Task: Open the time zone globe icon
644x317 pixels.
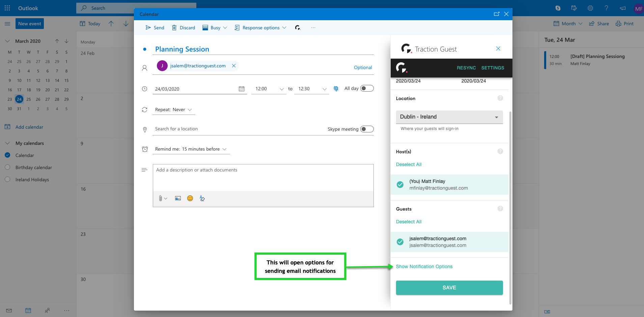Action: pyautogui.click(x=336, y=89)
